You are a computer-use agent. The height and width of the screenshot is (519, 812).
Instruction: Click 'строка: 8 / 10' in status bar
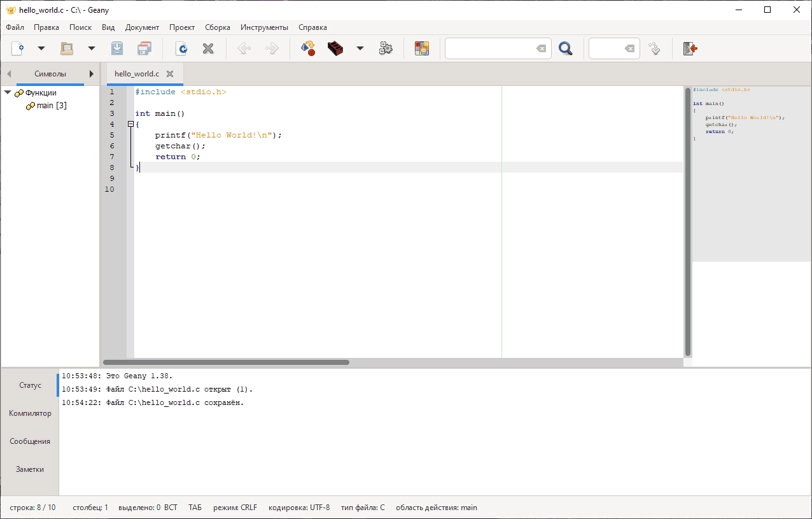32,508
